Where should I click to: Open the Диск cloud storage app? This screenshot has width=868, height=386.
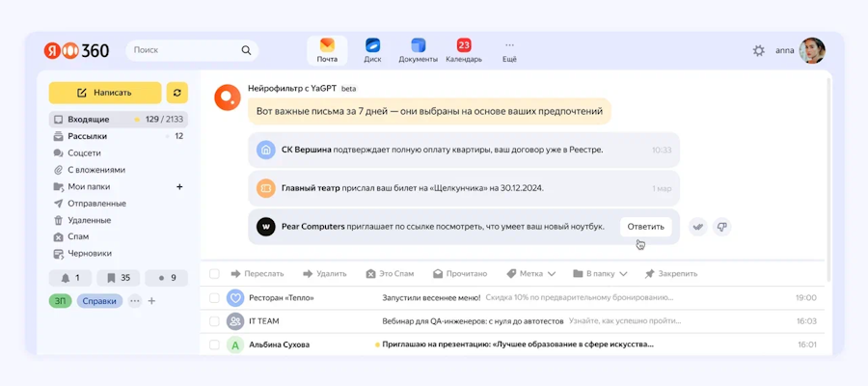click(x=372, y=50)
